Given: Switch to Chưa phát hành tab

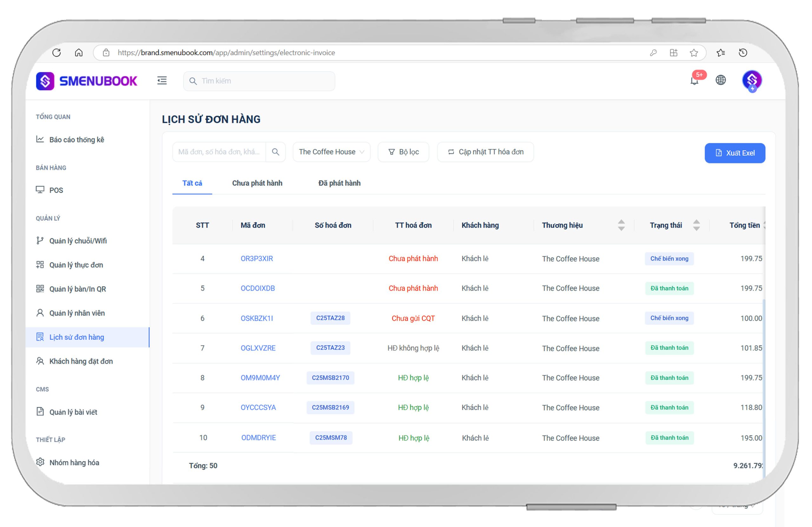Looking at the screenshot, I should (257, 183).
